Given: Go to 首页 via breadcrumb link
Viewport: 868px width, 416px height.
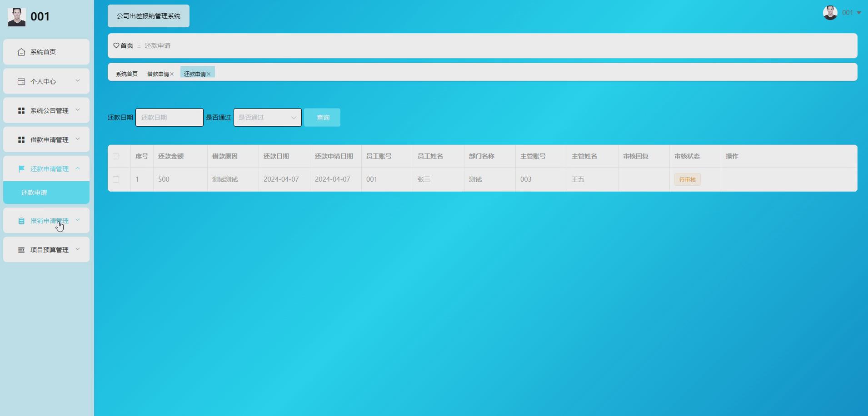Looking at the screenshot, I should 127,45.
